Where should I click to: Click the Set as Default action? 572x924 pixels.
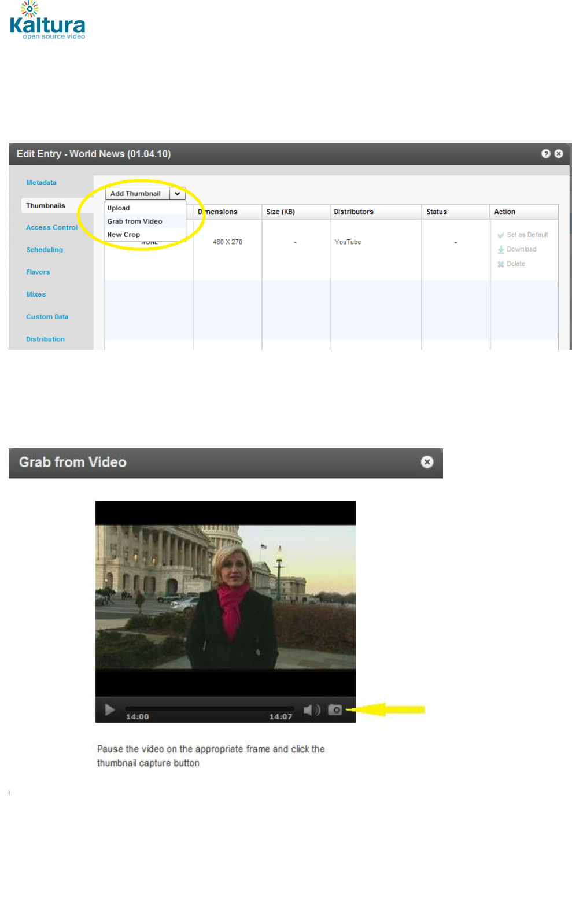pyautogui.click(x=527, y=235)
